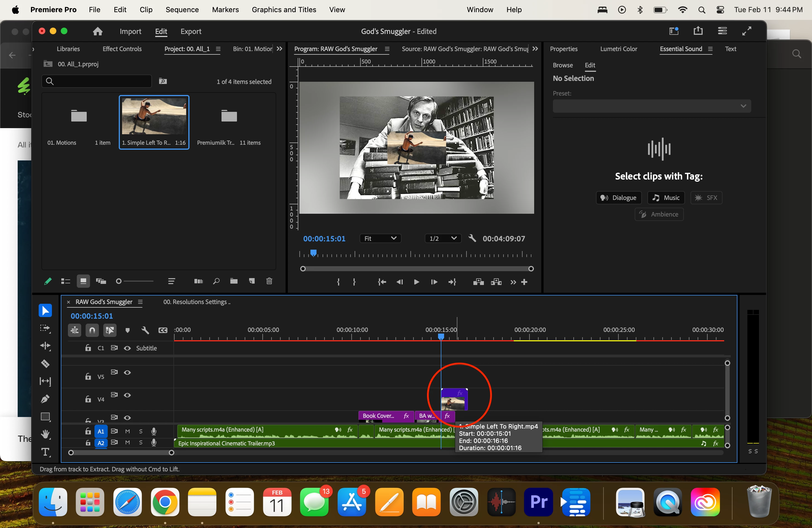Adjust the project thumbnail size slider
Image resolution: width=812 pixels, height=528 pixels.
pos(119,281)
